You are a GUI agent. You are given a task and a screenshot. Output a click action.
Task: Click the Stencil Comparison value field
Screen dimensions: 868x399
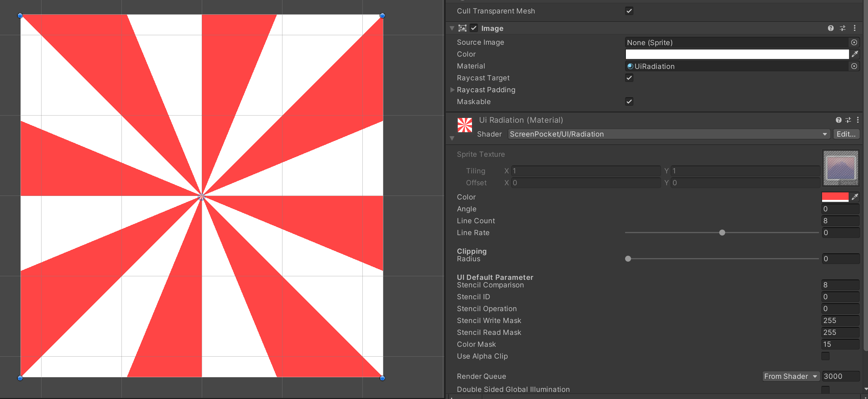tap(840, 285)
